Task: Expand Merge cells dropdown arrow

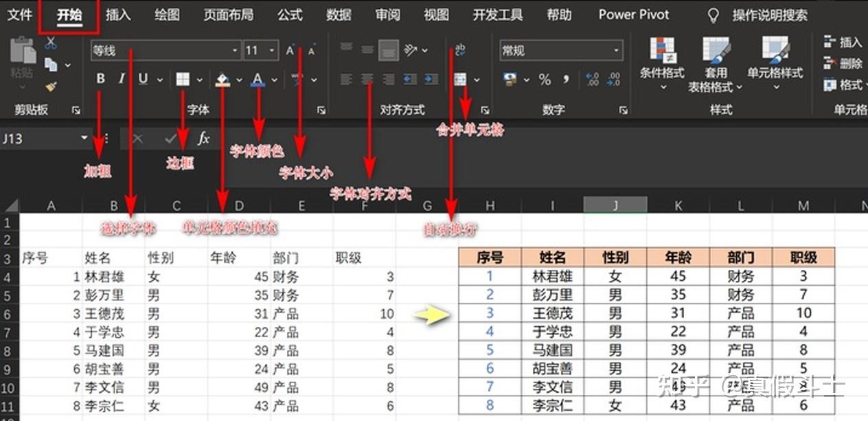Action: coord(475,80)
